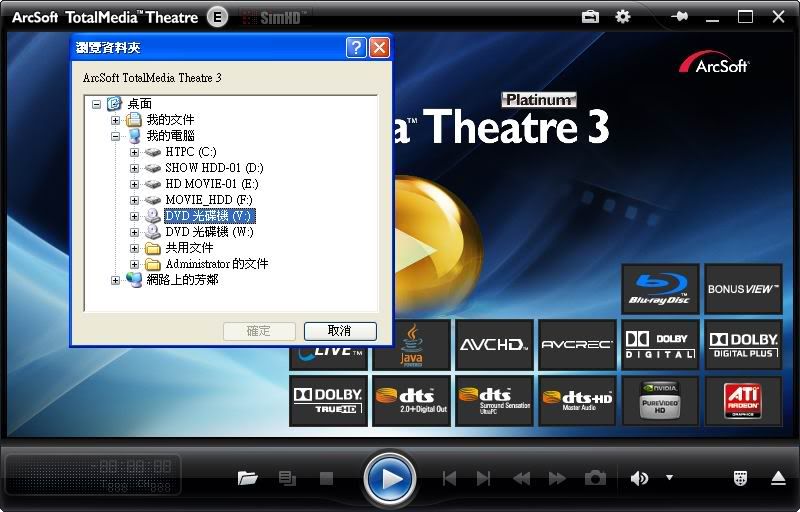Screen dimensions: 800x512
Task: Toggle the always-on-top pin icon
Action: [680, 17]
